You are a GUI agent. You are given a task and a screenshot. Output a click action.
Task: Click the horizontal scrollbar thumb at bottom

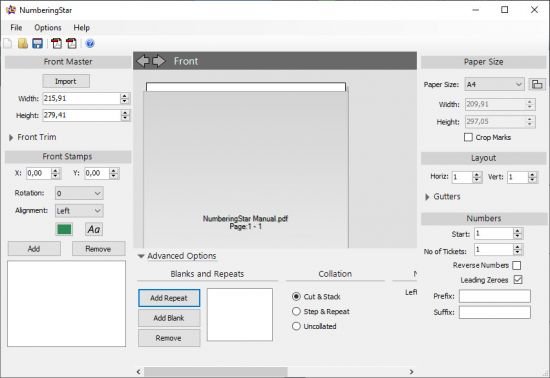pyautogui.click(x=216, y=372)
